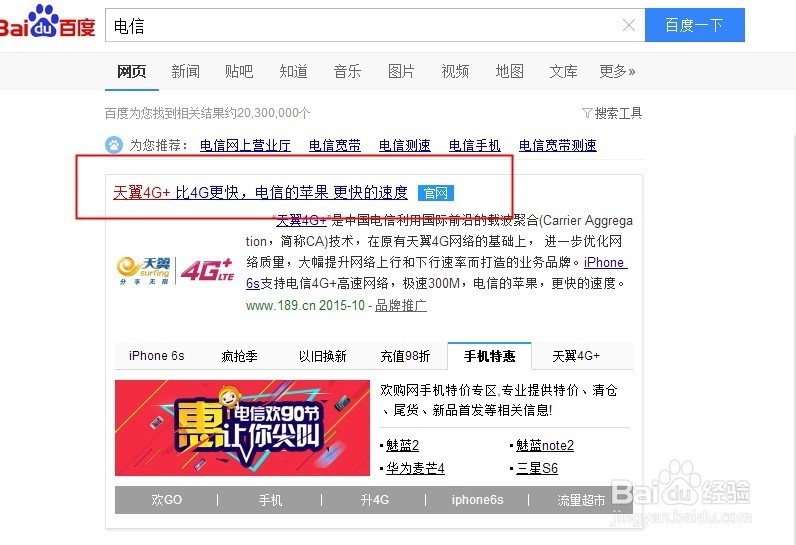Click iphone6s in the gray bar
Viewport: 796px width, 545px height.
click(x=477, y=500)
